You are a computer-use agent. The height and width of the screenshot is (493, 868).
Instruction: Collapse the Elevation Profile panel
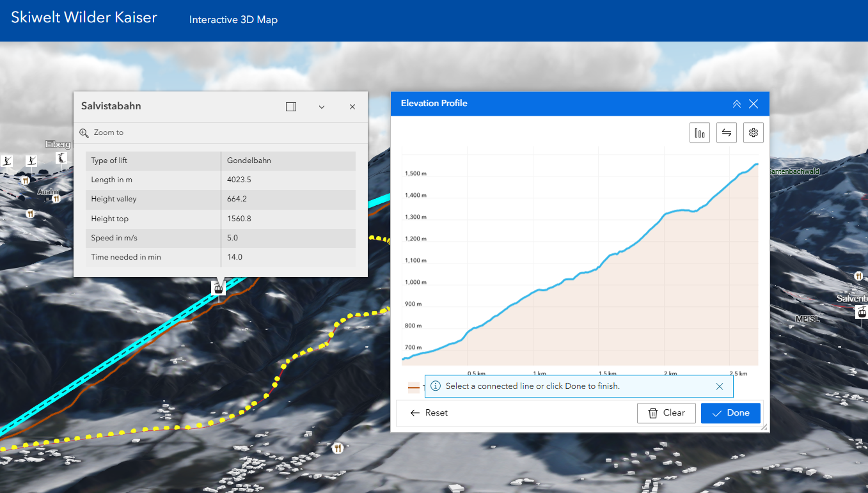pyautogui.click(x=737, y=104)
